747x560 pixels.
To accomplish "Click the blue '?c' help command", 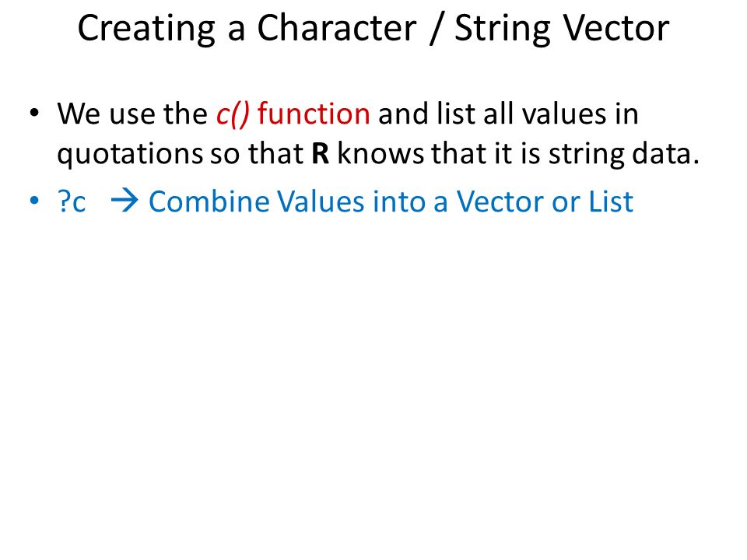I will (72, 201).
